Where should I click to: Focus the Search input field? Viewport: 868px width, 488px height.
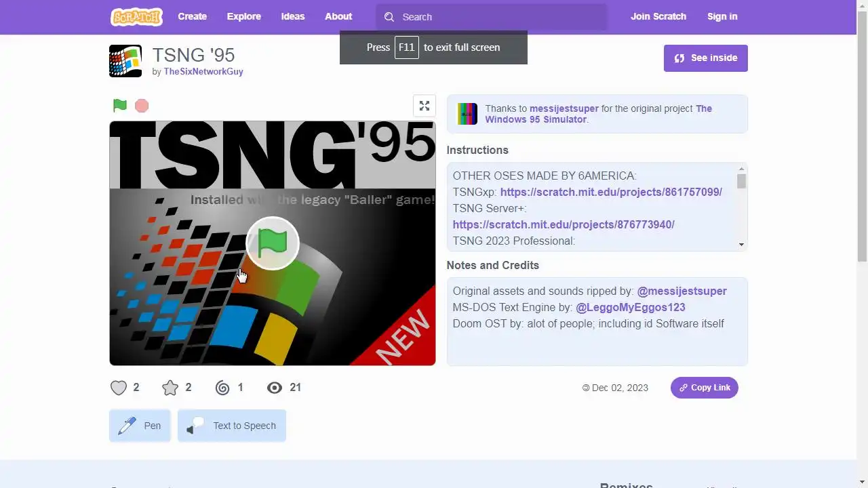tap(492, 17)
